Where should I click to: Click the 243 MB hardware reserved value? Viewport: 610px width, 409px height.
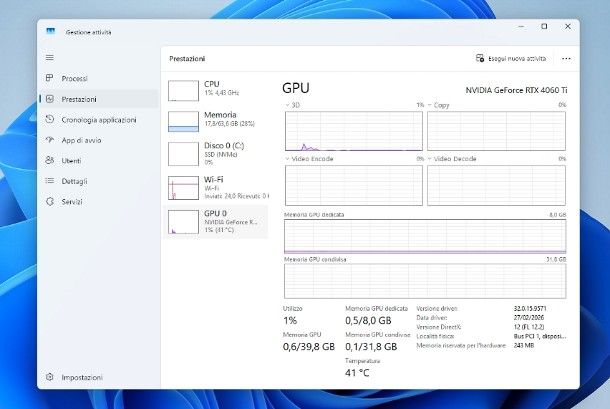[524, 346]
